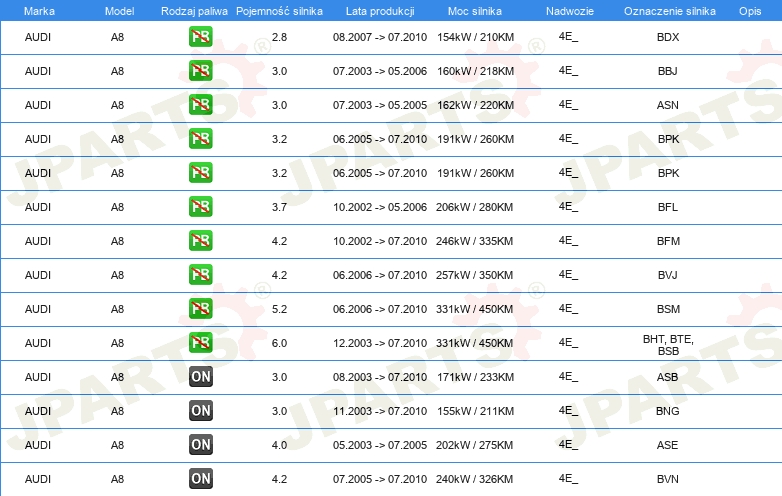Viewport: 782px width, 496px height.
Task: Click the PB fuel icon in BFM row
Action: (200, 241)
